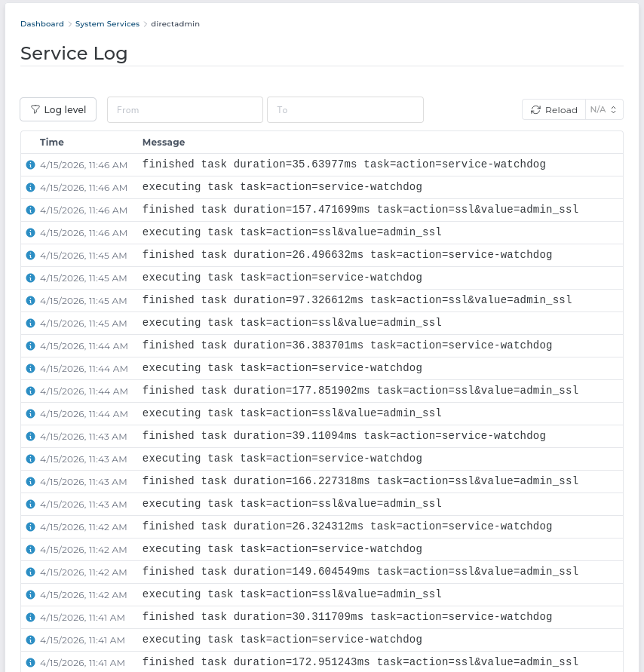644x672 pixels.
Task: Click the info icon next to 11:42 AM executing admin_ssl
Action: (x=31, y=594)
